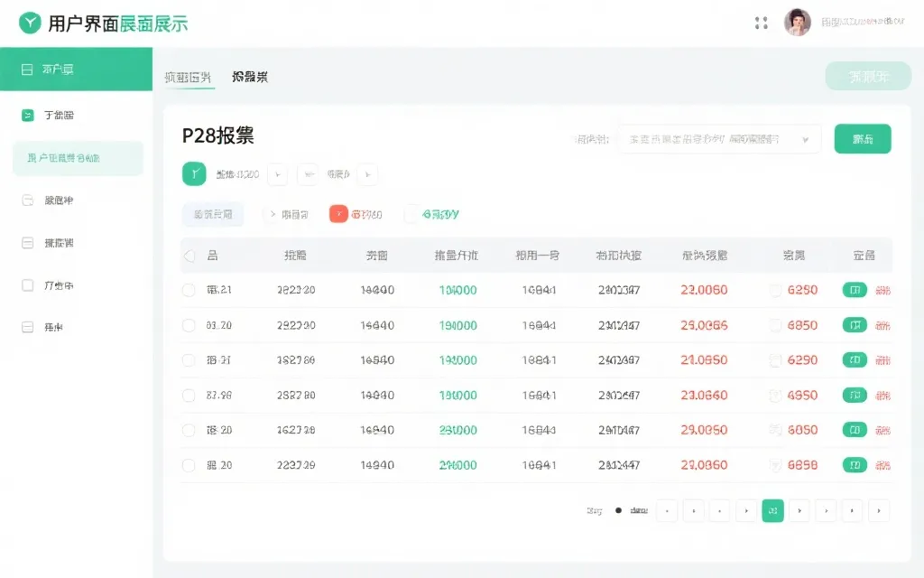
Task: Click the green circular logo in top-left corner
Action: [28, 23]
